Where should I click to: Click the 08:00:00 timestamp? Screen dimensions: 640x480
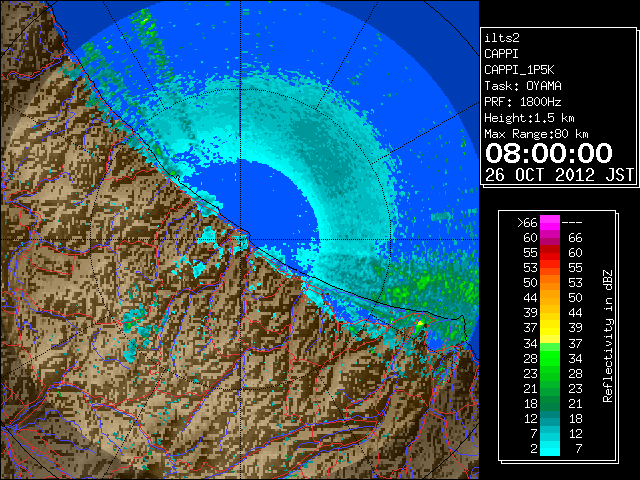pos(549,153)
